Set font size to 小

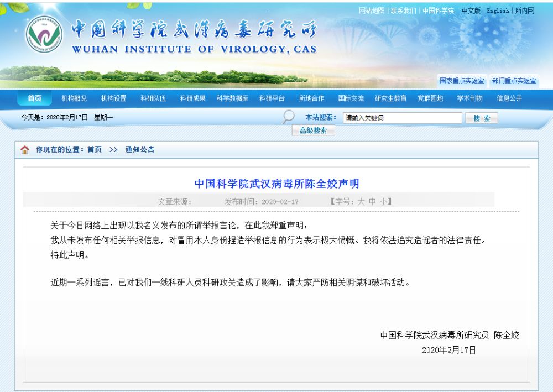tap(383, 202)
